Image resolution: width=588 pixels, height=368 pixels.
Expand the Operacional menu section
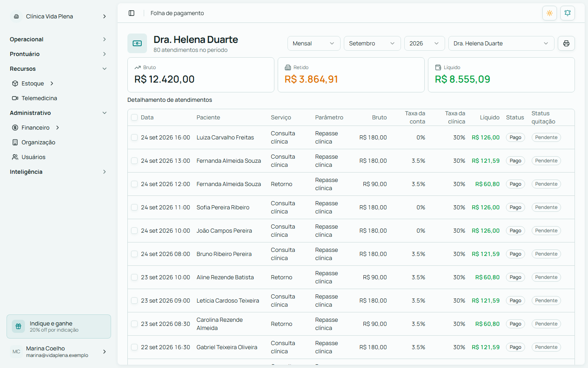(59, 39)
